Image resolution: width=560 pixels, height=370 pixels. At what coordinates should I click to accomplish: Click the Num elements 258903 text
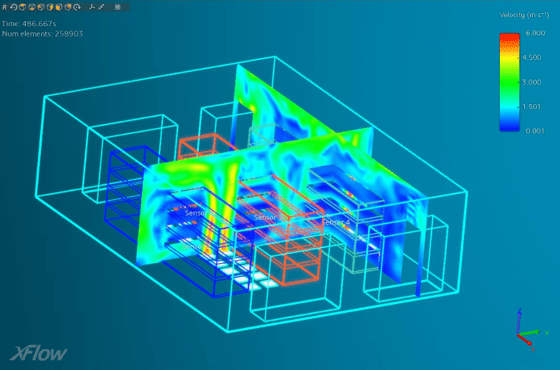(42, 34)
